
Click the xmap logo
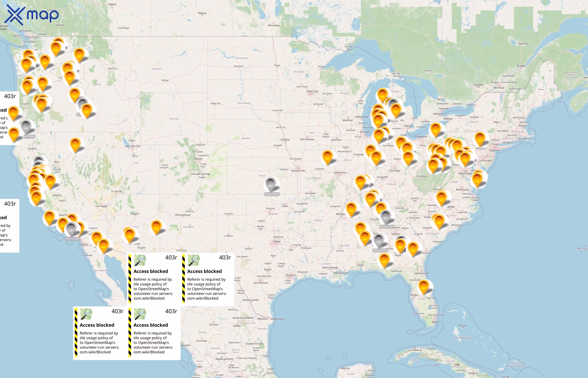[x=32, y=15]
